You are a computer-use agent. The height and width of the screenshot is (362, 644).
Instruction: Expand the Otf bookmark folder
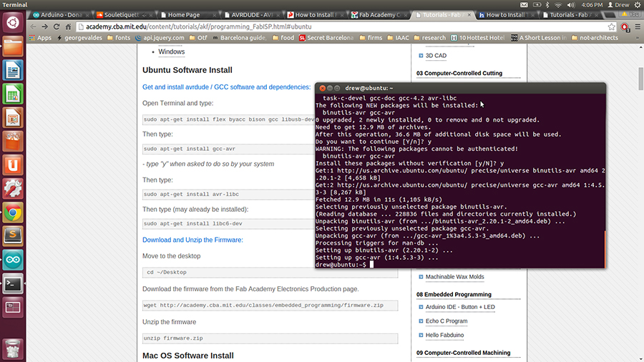click(x=198, y=38)
